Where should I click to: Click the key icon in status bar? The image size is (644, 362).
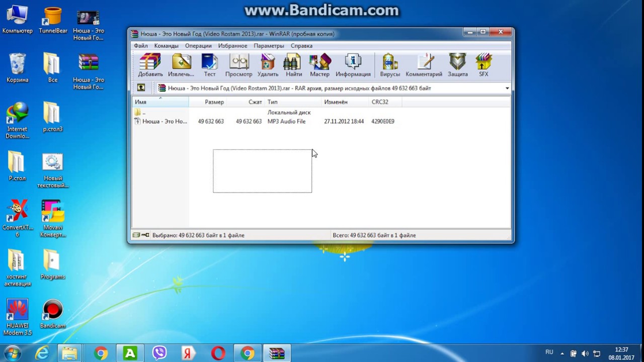click(145, 235)
